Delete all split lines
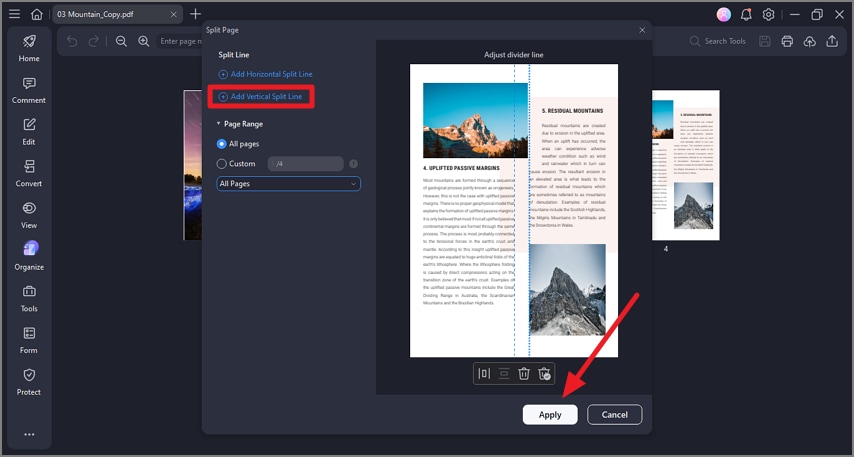Image resolution: width=854 pixels, height=457 pixels. (x=544, y=374)
